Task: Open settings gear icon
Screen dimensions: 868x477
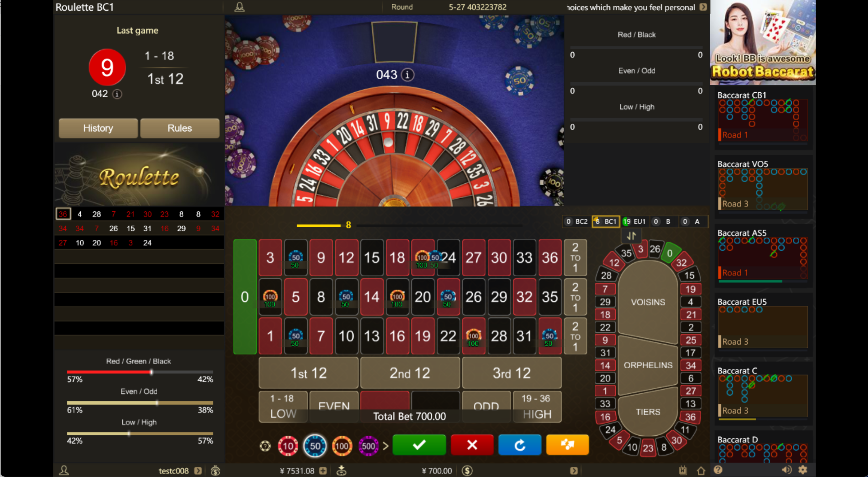Action: tap(803, 470)
